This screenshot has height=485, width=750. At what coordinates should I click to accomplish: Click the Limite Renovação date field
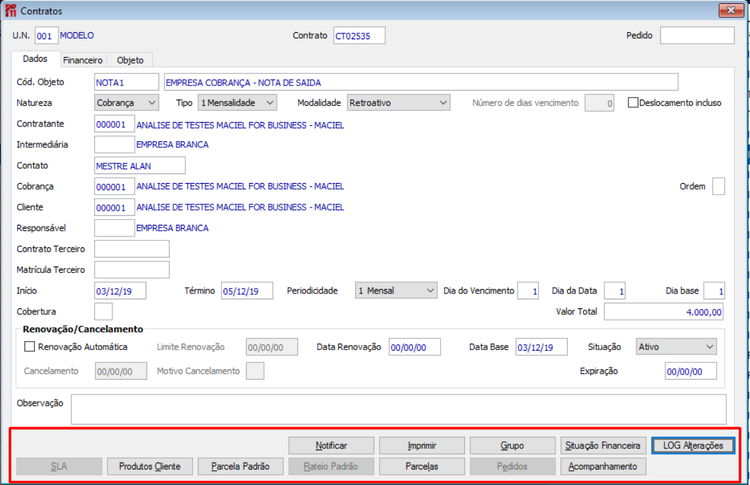(272, 347)
